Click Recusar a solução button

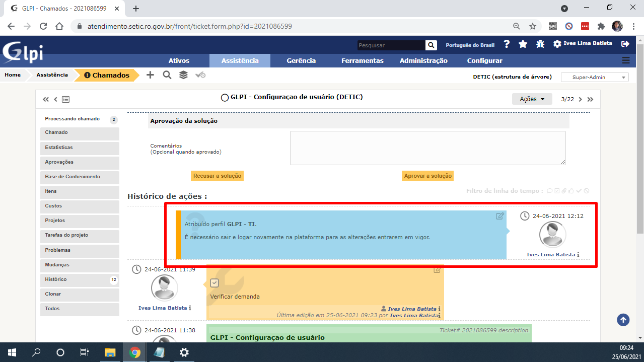point(218,176)
